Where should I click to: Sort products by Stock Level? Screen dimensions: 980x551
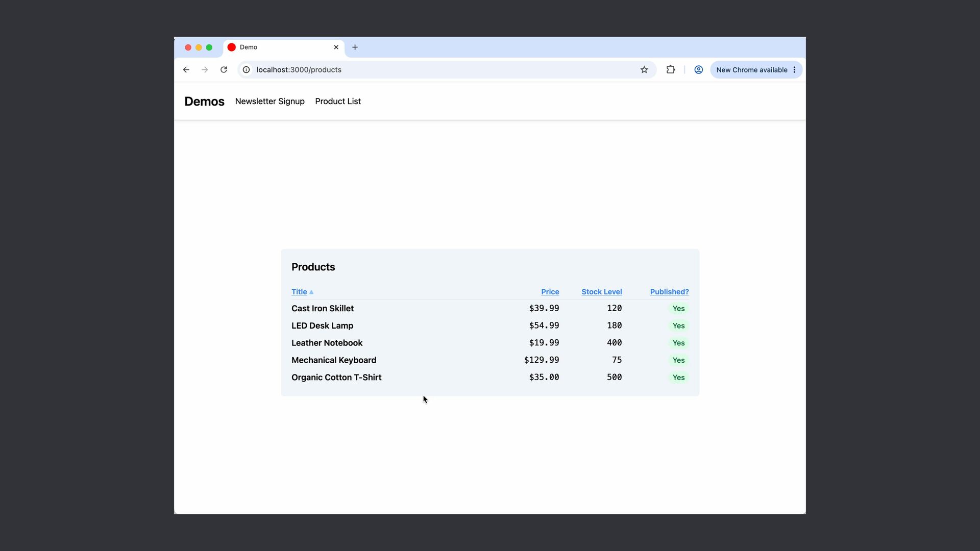(x=601, y=292)
